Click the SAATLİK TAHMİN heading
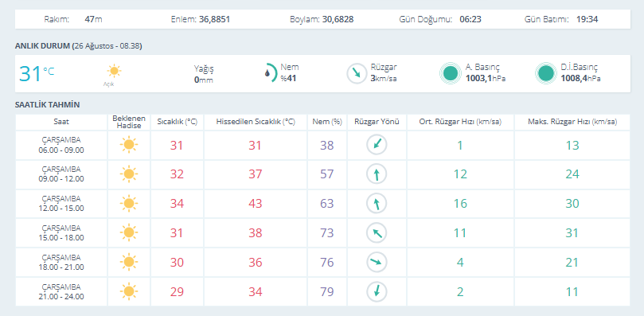The width and height of the screenshot is (644, 316). tap(47, 105)
